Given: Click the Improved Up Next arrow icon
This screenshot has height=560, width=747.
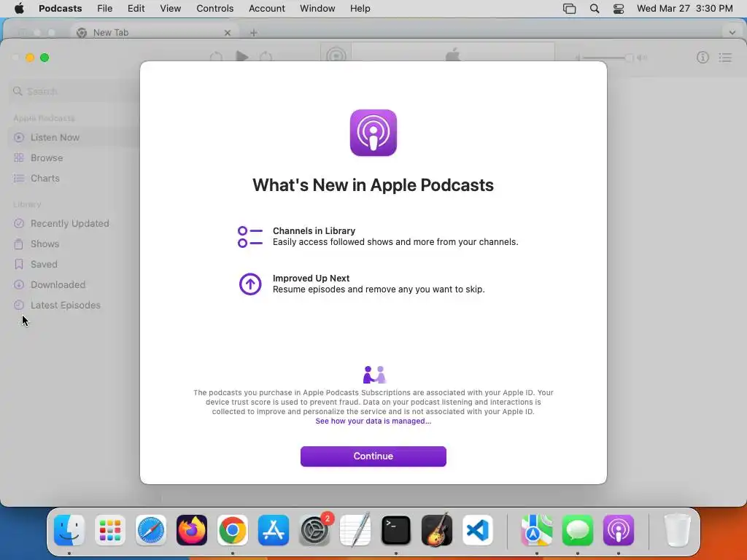Looking at the screenshot, I should 250,284.
